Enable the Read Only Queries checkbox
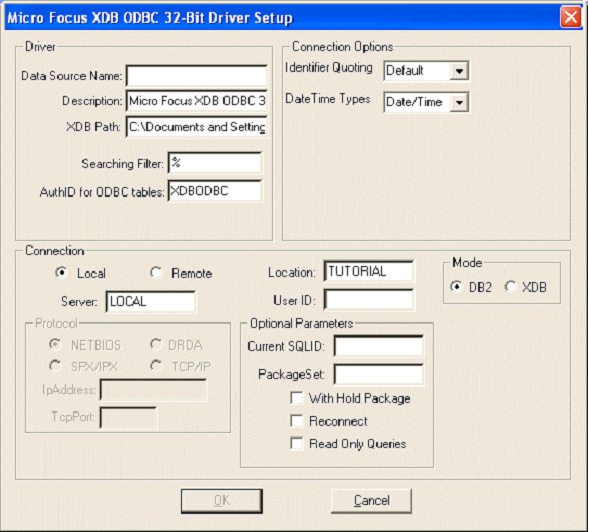 coord(297,443)
